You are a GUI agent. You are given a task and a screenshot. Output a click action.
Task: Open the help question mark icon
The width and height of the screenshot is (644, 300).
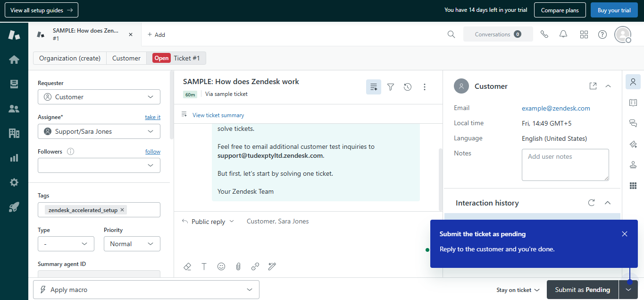[602, 34]
